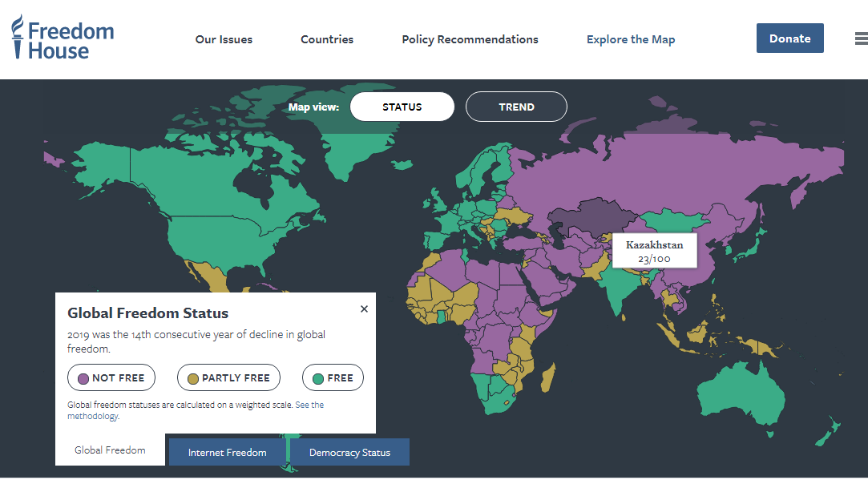This screenshot has height=480, width=868.
Task: Toggle the PARTLY FREE filter pill
Action: pyautogui.click(x=228, y=377)
